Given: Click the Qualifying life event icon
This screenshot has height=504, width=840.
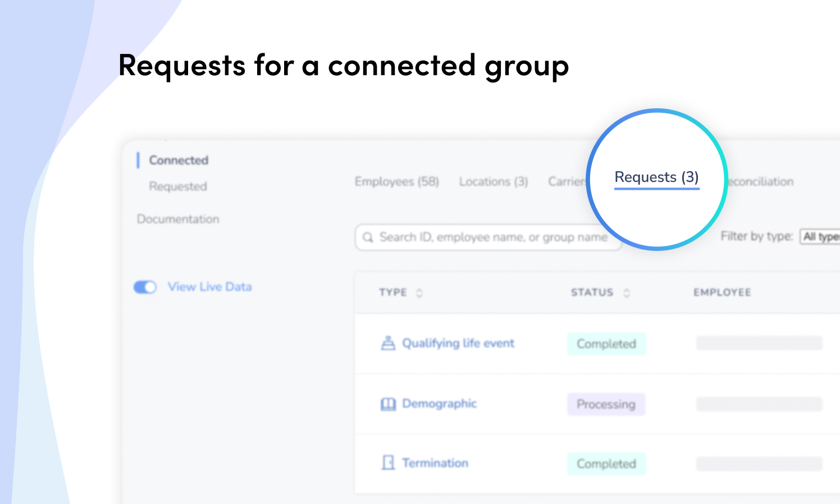Looking at the screenshot, I should [388, 343].
